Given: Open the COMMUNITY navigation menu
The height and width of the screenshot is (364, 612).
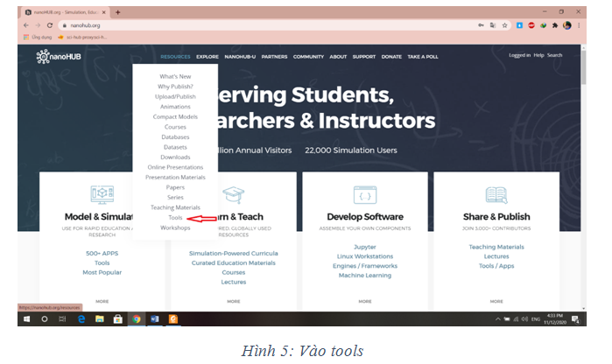Looking at the screenshot, I should [x=308, y=57].
